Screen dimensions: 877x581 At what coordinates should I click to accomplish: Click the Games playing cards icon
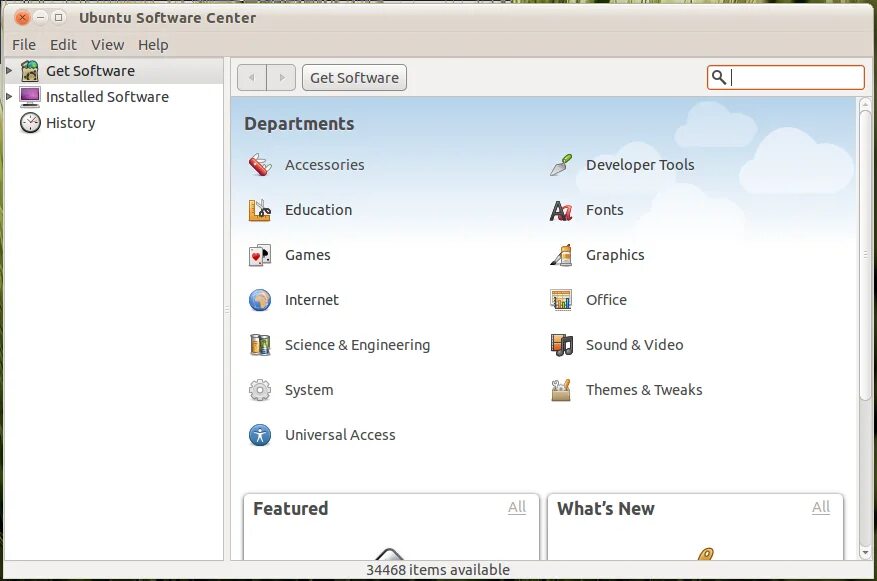click(x=260, y=256)
